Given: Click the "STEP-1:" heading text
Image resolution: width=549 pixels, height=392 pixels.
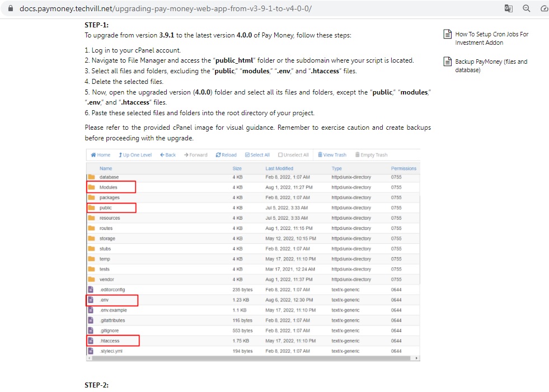Looking at the screenshot, I should (97, 25).
